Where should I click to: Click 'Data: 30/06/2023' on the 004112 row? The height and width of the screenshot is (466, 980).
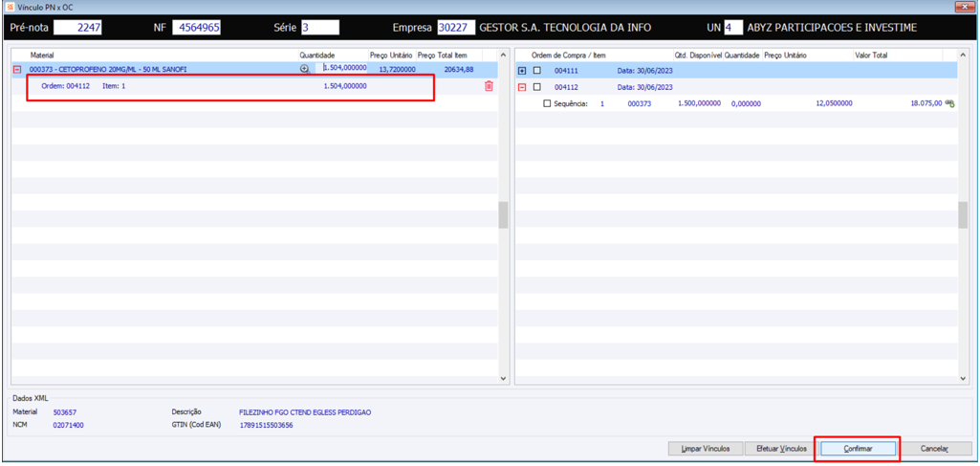pos(645,88)
